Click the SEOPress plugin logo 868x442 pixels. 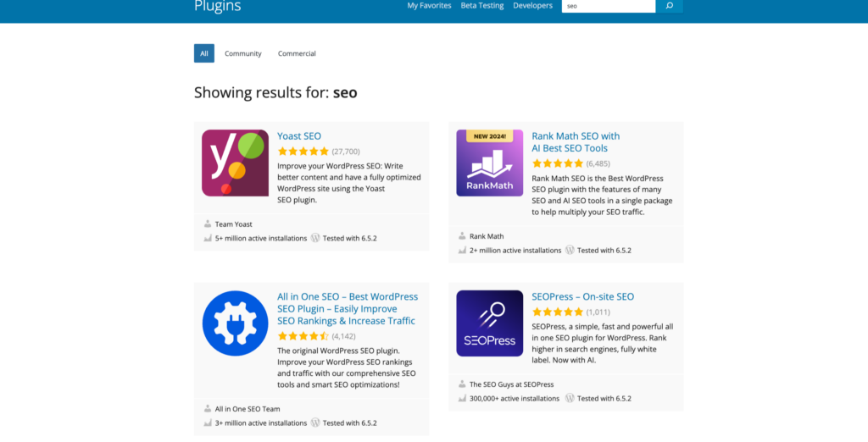[x=490, y=323]
